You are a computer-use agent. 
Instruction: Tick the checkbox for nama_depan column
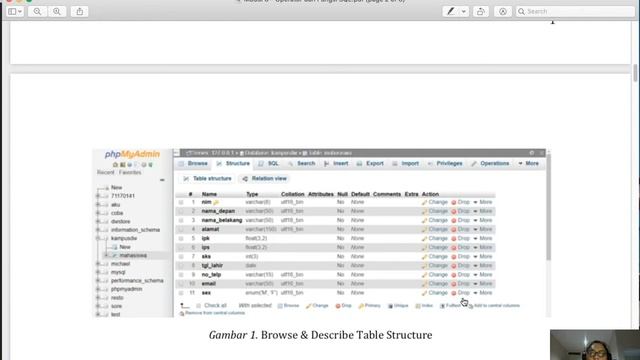[x=181, y=211]
